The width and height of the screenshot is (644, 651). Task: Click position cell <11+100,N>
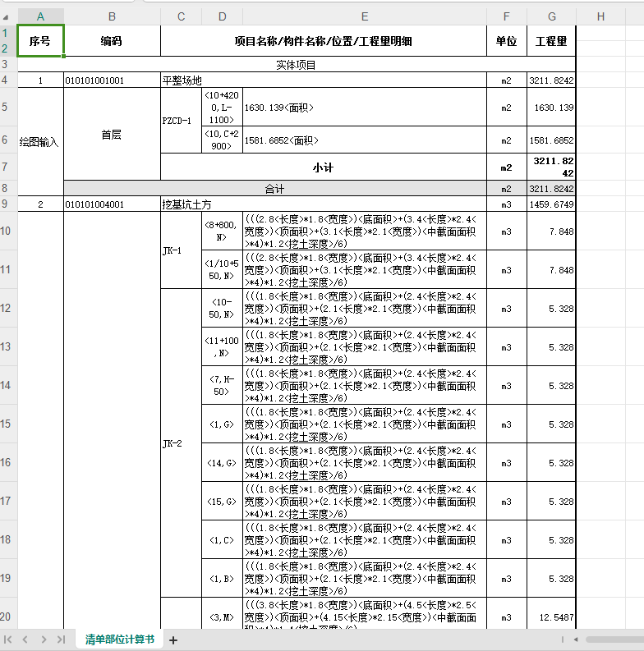[x=222, y=346]
